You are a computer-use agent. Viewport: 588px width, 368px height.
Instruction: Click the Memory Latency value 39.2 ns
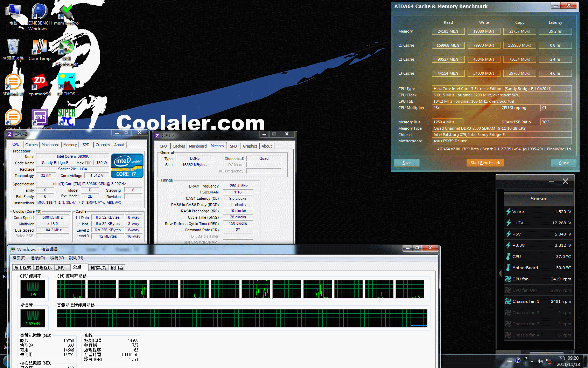coord(555,31)
